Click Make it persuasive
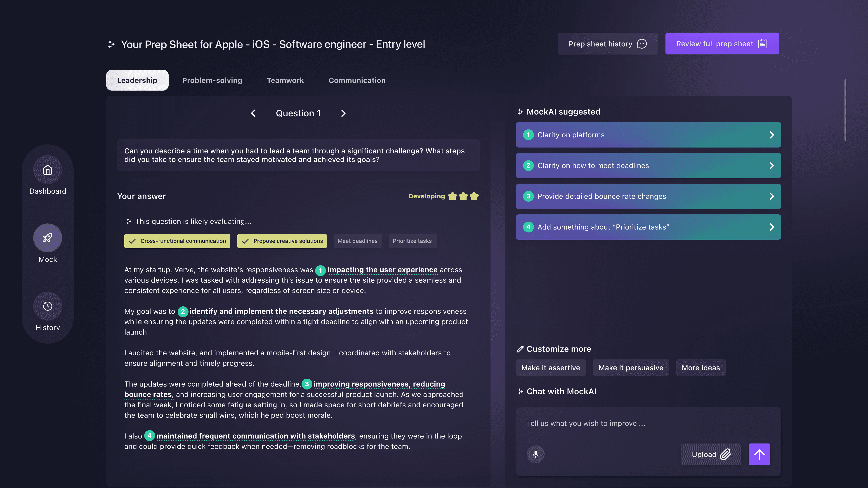 [x=631, y=368]
